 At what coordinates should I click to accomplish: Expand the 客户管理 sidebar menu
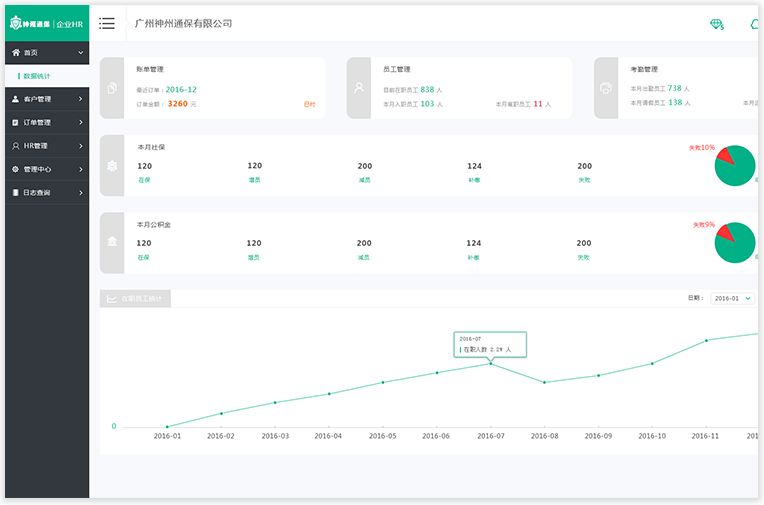coord(44,99)
